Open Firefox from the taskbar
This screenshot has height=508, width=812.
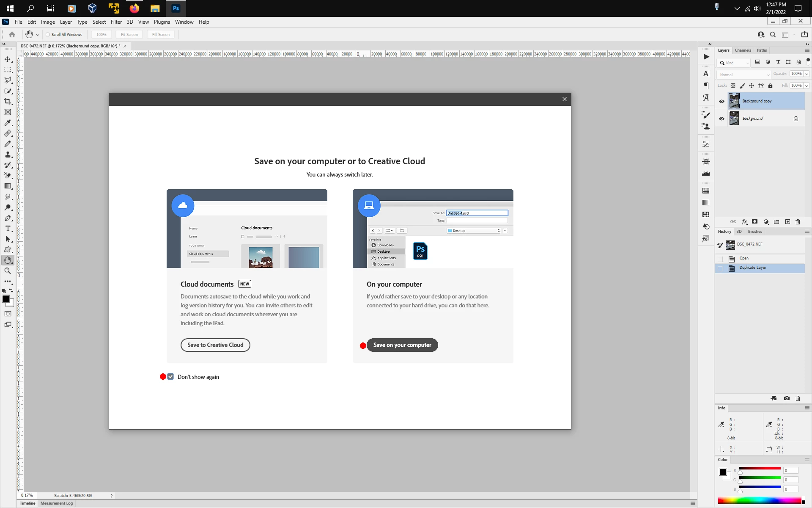coord(134,8)
